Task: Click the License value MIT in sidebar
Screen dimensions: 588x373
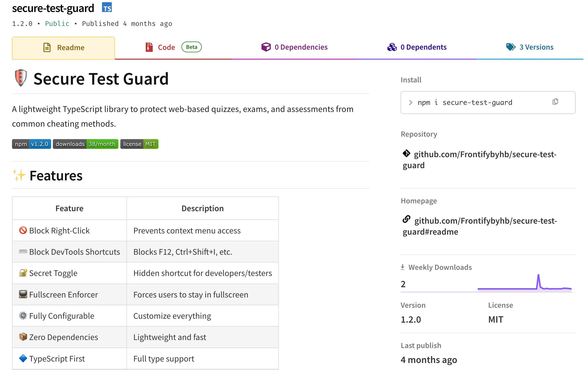Action: click(496, 319)
